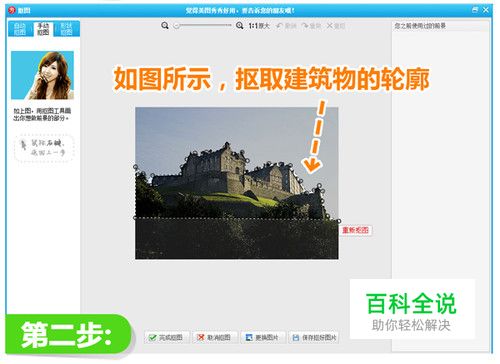Click the castle photo on the canvas
Image resolution: width=500 pixels, height=364 pixels.
point(237,183)
